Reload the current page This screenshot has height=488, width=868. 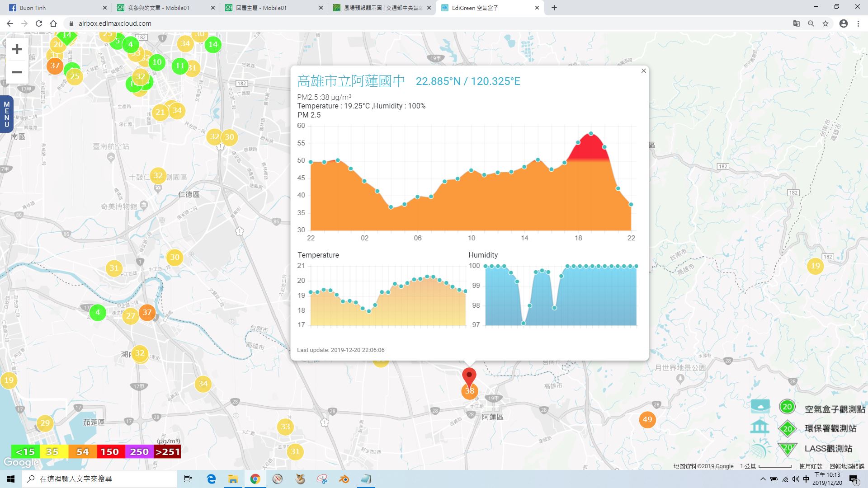pos(39,23)
